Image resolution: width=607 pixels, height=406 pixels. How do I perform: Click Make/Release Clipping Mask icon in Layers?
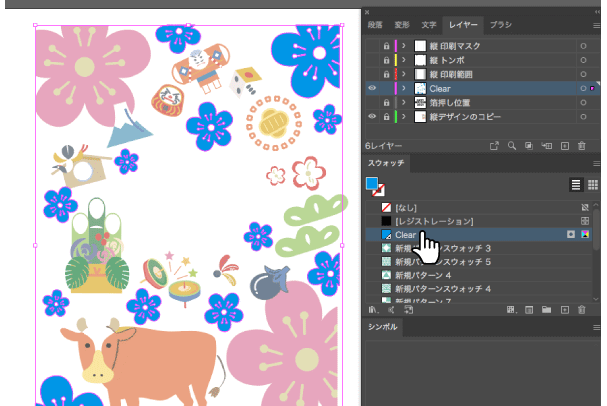coord(529,146)
